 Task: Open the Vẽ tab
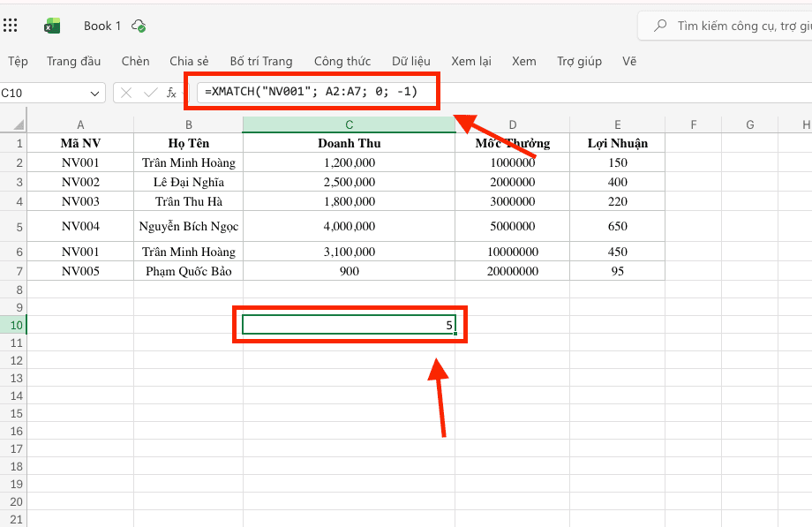pyautogui.click(x=629, y=61)
